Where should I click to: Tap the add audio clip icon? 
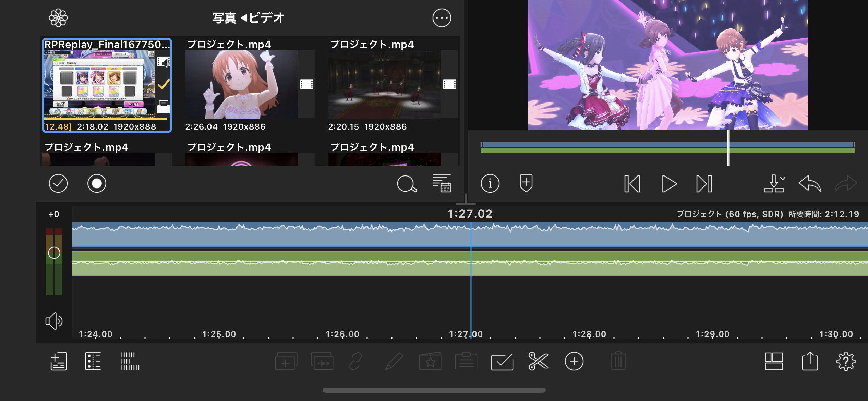[x=322, y=361]
